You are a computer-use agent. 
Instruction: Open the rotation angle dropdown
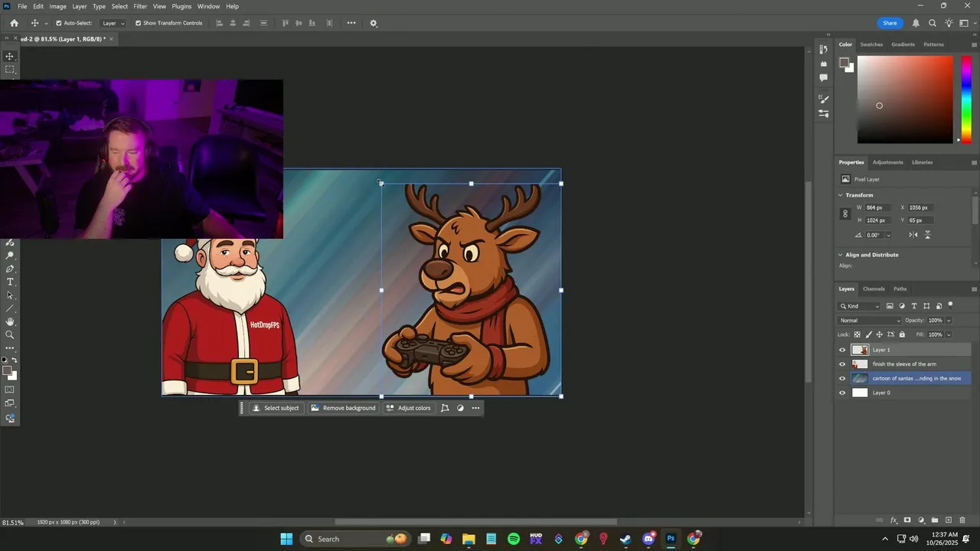[x=888, y=236]
